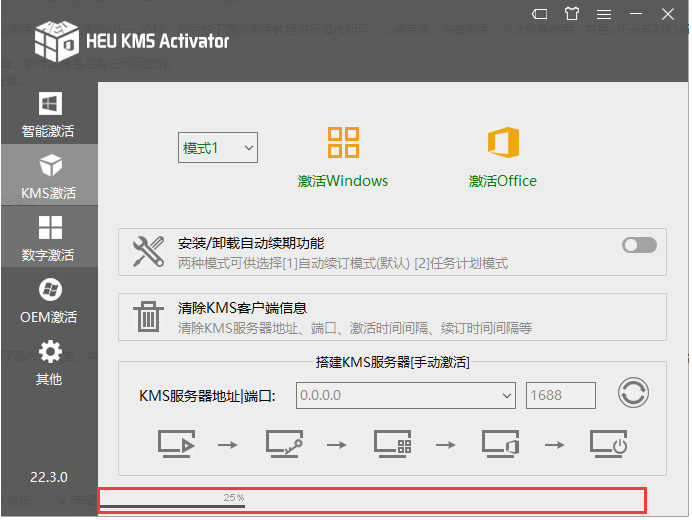This screenshot has height=520, width=692.
Task: Expand the KMS server address dropdown
Action: pyautogui.click(x=506, y=395)
